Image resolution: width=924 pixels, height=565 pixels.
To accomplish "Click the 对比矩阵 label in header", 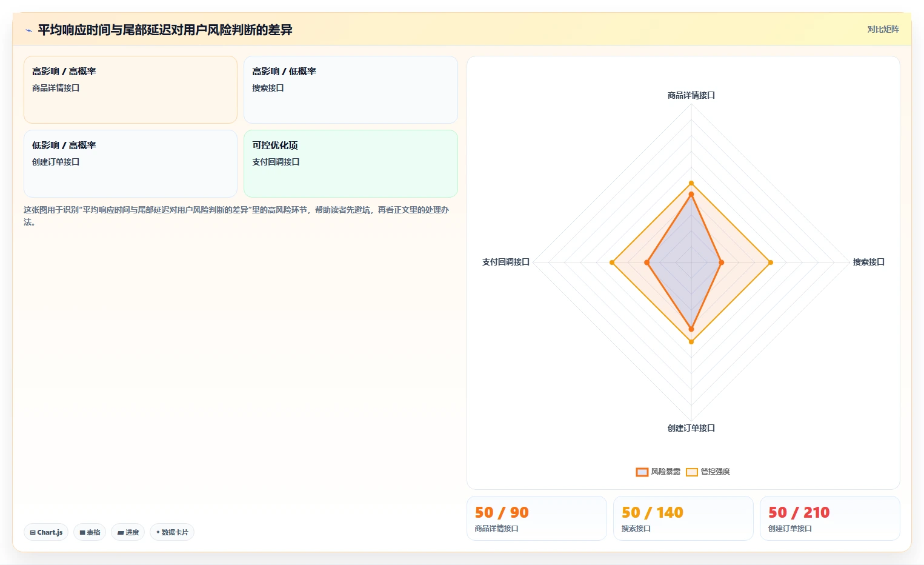I will [883, 29].
